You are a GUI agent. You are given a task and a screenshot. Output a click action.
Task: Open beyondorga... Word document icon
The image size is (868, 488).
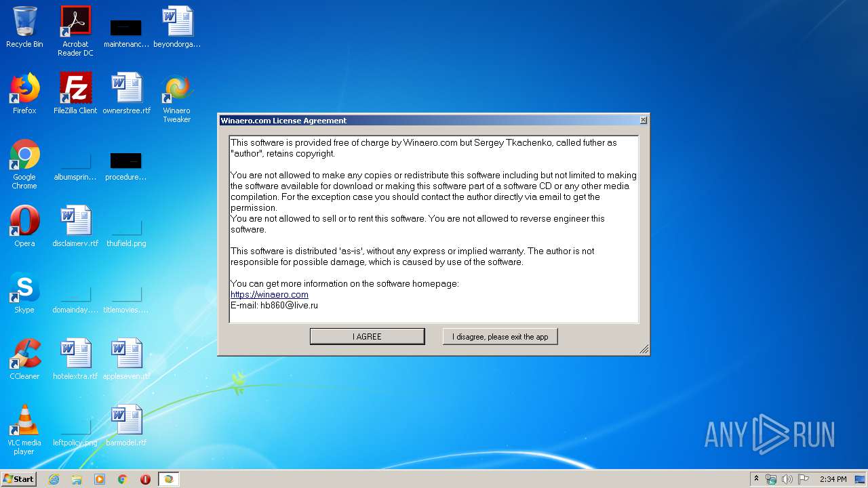(x=177, y=27)
